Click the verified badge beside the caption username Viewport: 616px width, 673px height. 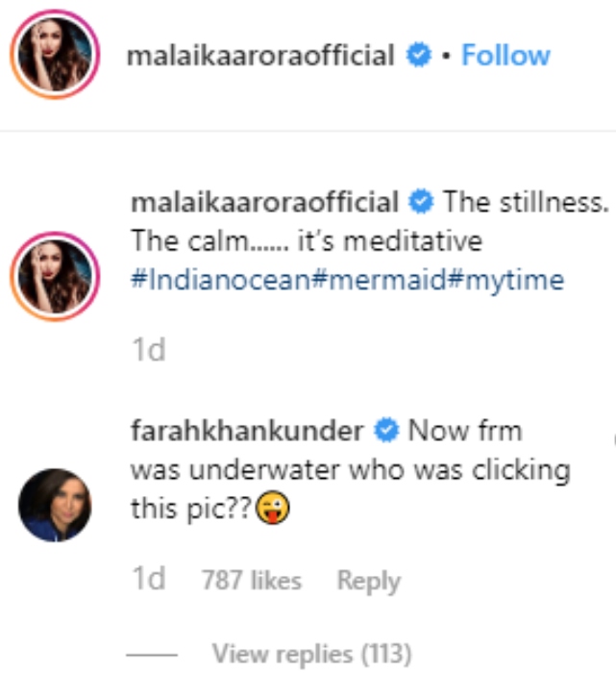click(419, 203)
